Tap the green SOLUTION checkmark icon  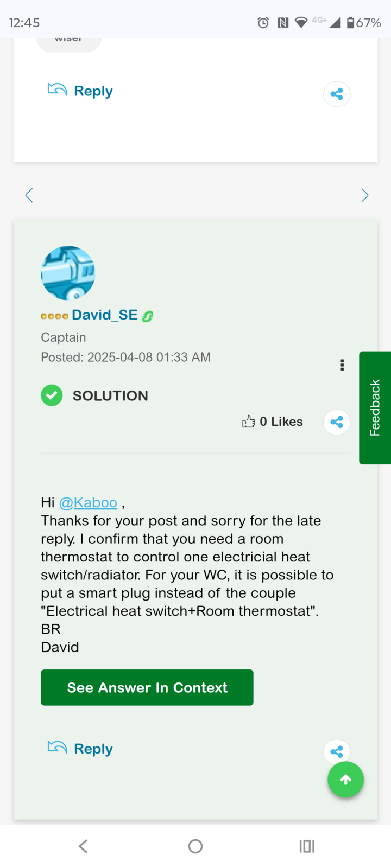coord(52,395)
